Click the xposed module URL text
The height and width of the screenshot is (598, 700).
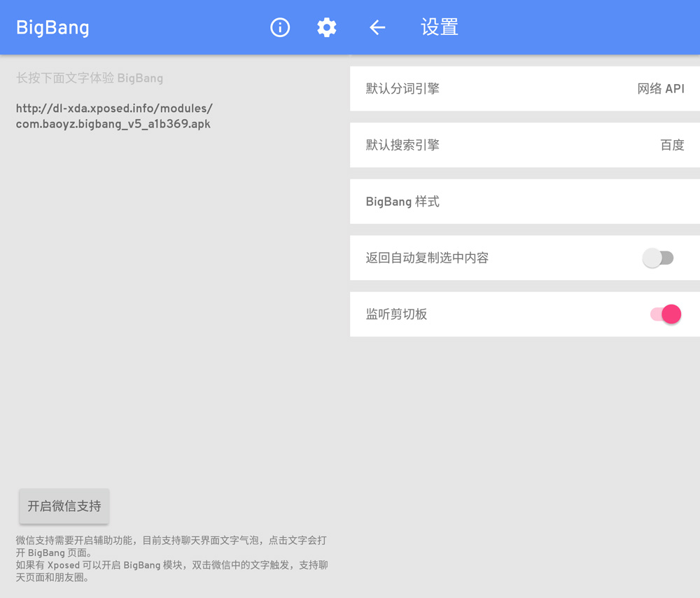[x=114, y=116]
